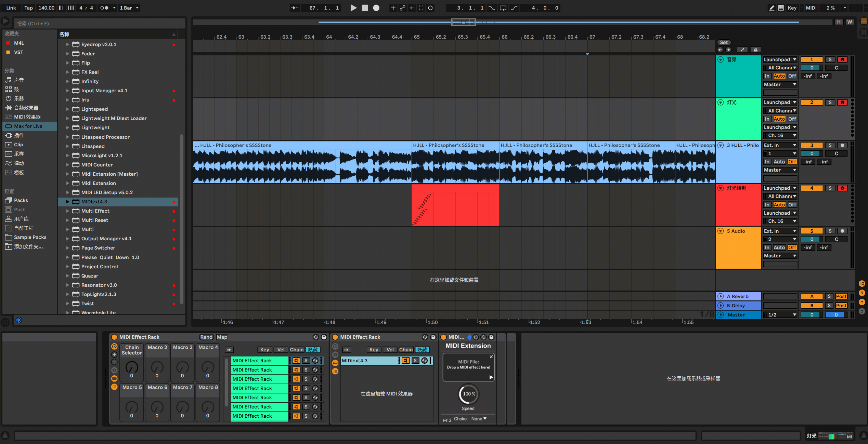Open the Choke None dropdown
This screenshot has width=868, height=444.
click(x=479, y=419)
